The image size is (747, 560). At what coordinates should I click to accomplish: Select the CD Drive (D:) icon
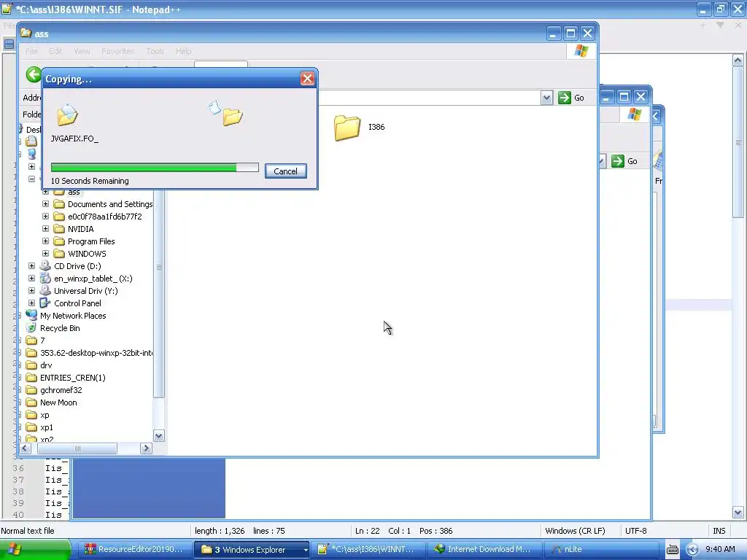pyautogui.click(x=45, y=265)
